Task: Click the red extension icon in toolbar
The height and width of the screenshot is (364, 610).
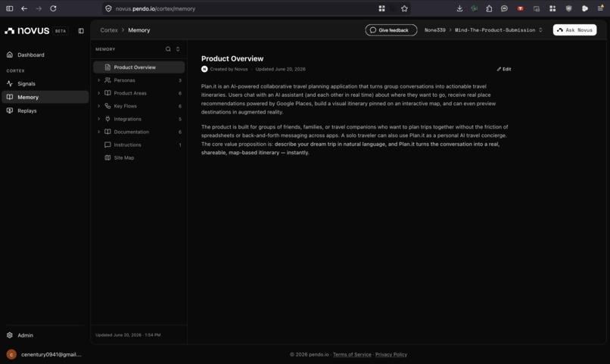Action: coord(520,8)
